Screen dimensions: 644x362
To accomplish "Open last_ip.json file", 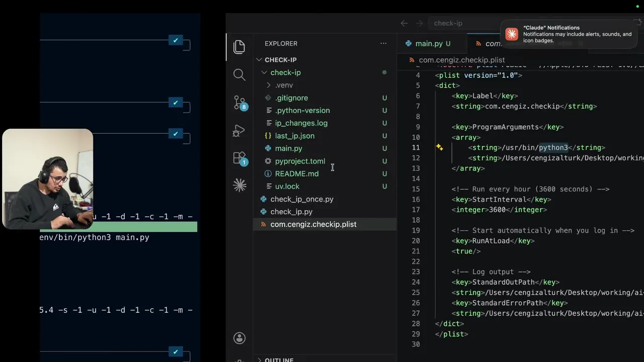I will click(x=295, y=136).
